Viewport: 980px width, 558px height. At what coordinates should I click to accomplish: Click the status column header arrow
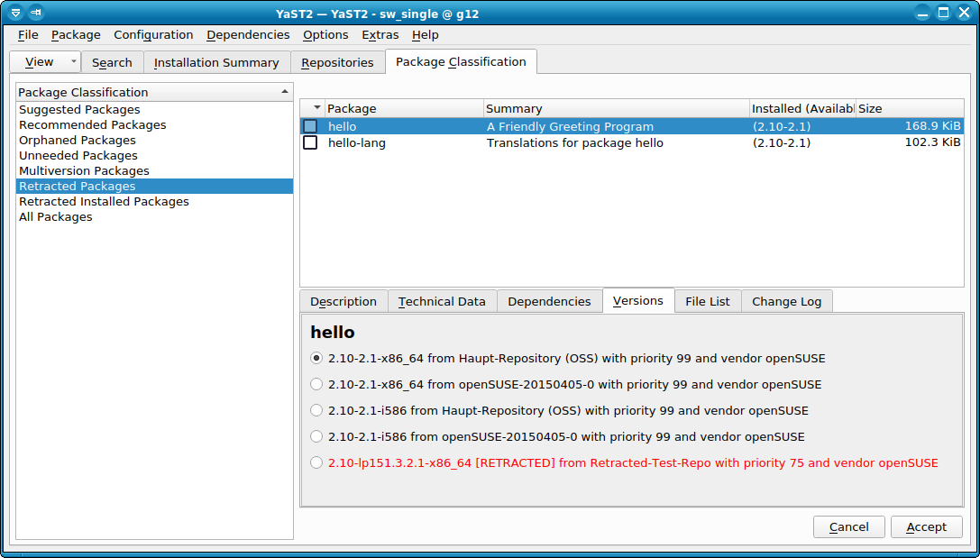point(316,108)
